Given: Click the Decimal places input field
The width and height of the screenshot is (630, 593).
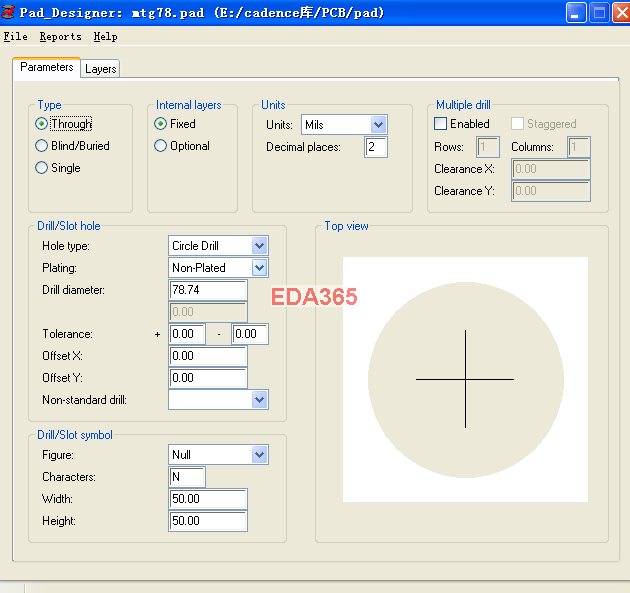Looking at the screenshot, I should point(375,148).
